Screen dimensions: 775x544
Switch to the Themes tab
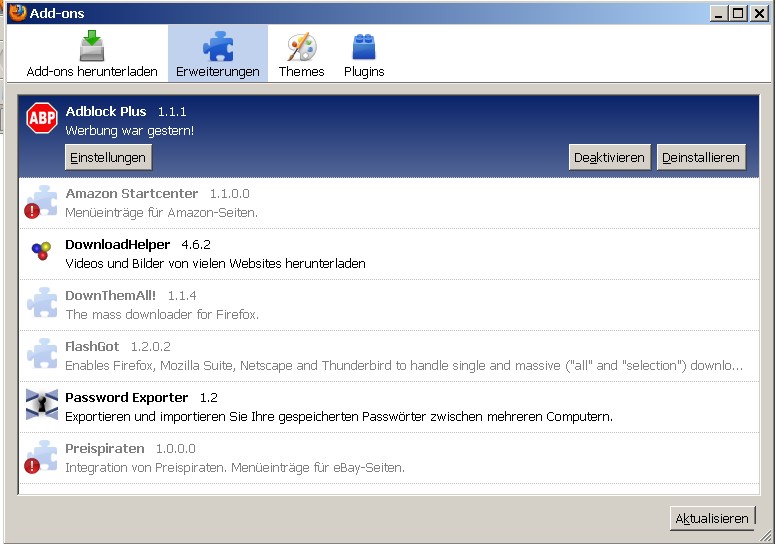click(x=301, y=53)
